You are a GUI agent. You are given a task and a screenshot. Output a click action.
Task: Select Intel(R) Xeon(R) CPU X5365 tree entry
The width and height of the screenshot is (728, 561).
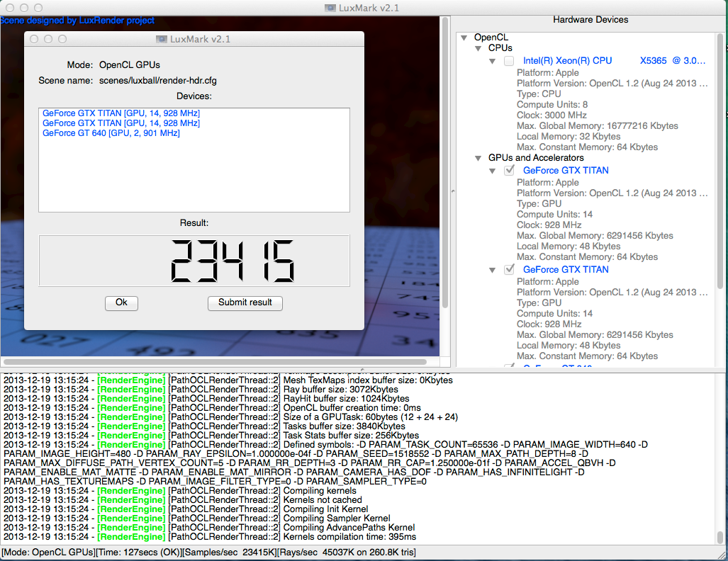(x=614, y=61)
